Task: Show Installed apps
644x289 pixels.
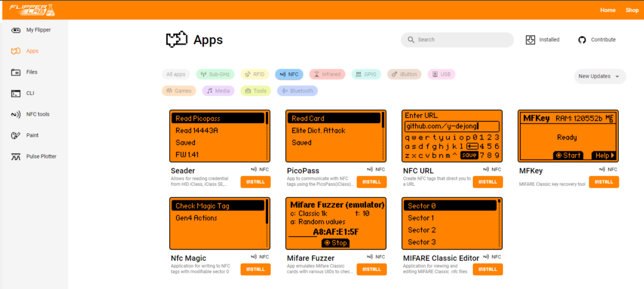Action: [543, 40]
